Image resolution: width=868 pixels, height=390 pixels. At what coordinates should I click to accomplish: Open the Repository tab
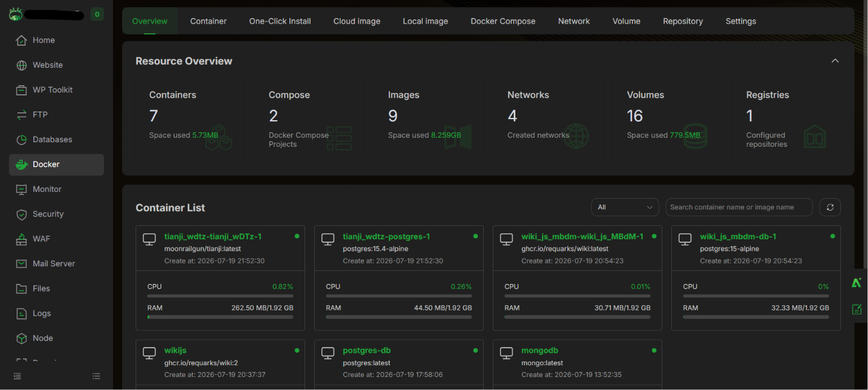(683, 21)
